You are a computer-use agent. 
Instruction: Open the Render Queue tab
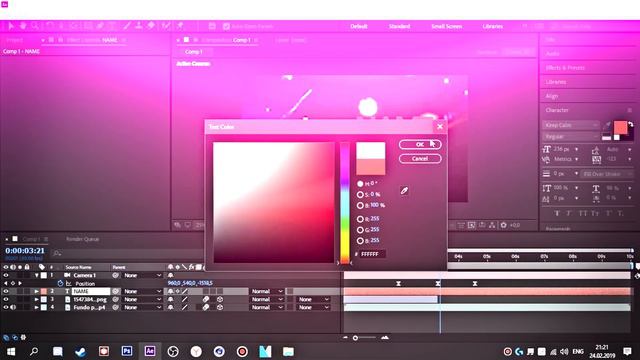pyautogui.click(x=82, y=239)
